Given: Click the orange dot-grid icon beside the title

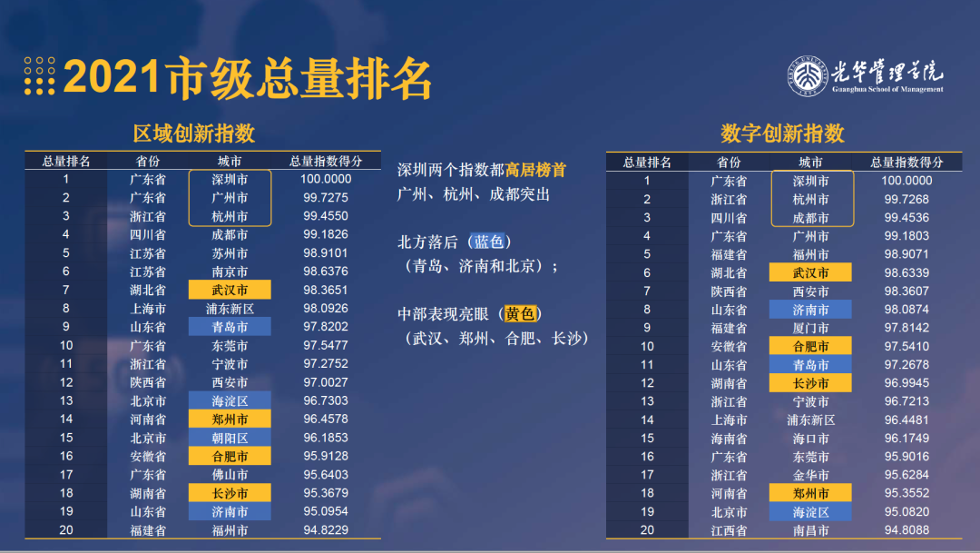Looking at the screenshot, I should tap(39, 76).
